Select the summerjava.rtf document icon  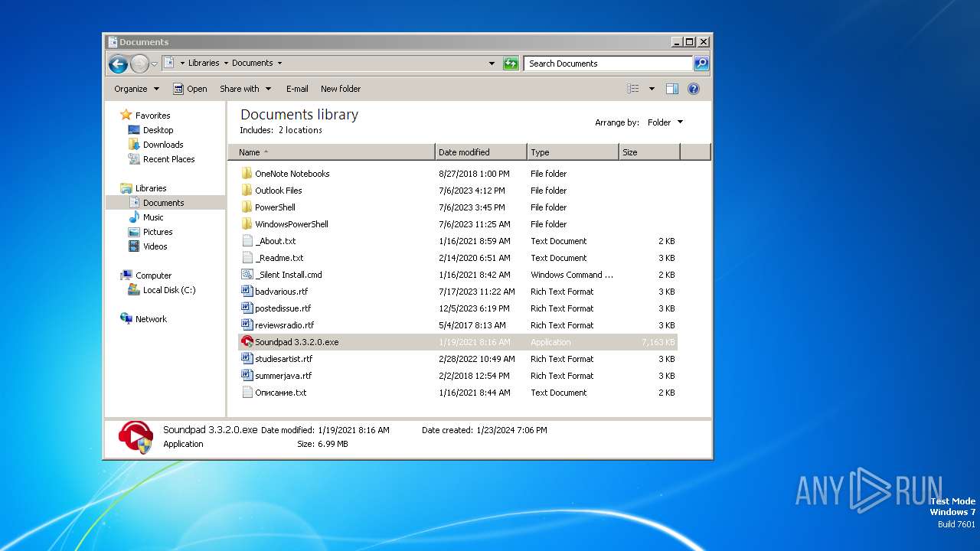247,376
